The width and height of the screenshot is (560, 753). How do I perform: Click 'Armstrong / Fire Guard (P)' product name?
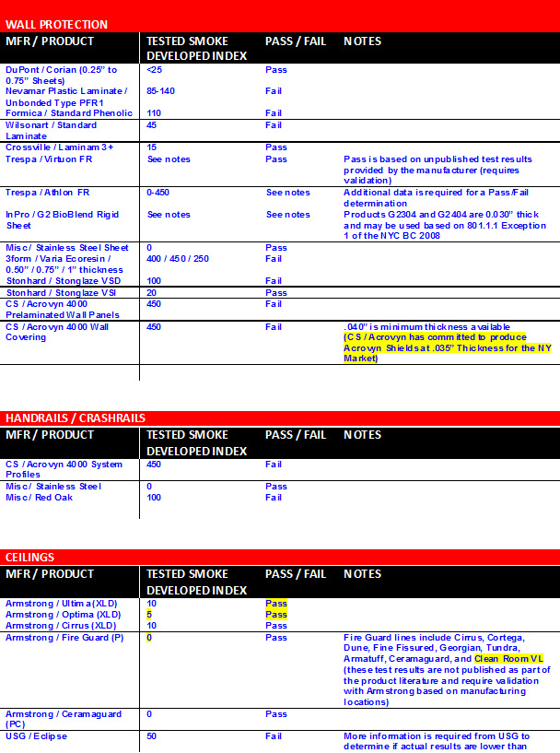click(64, 638)
